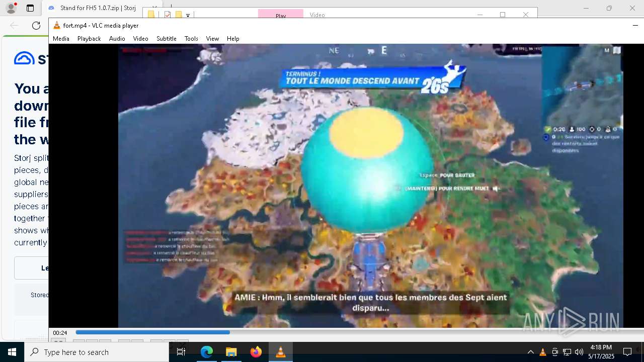Click the Meet Now camera tray icon
The image size is (644, 362).
coord(555,352)
